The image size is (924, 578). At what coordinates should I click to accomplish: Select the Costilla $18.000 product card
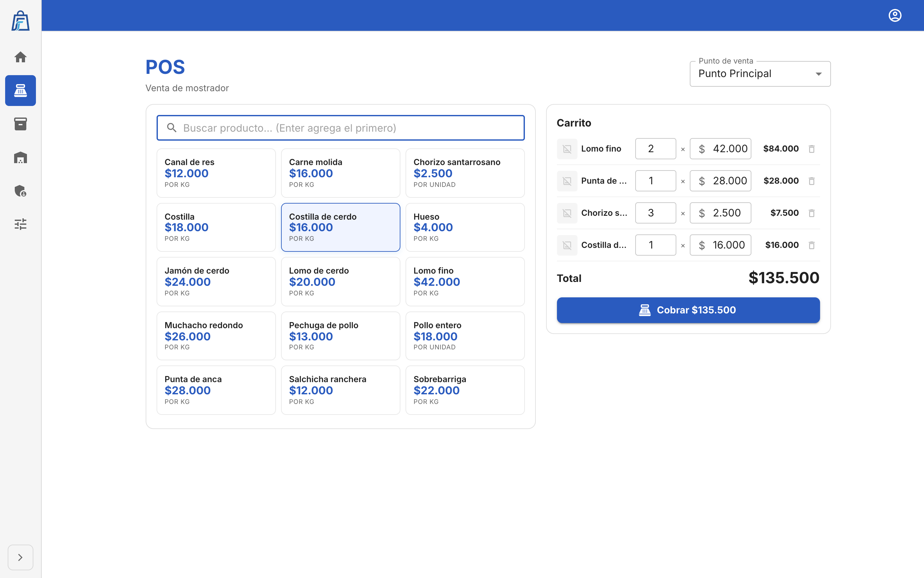pyautogui.click(x=216, y=227)
